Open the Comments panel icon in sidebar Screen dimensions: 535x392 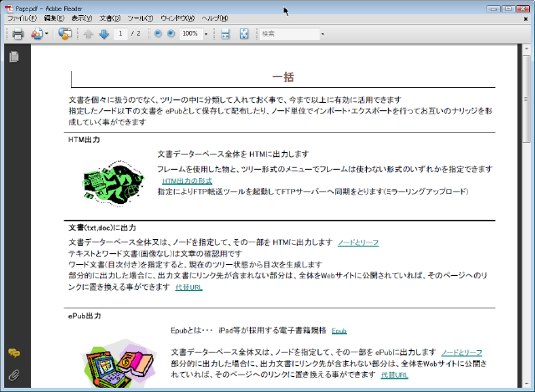[14, 353]
